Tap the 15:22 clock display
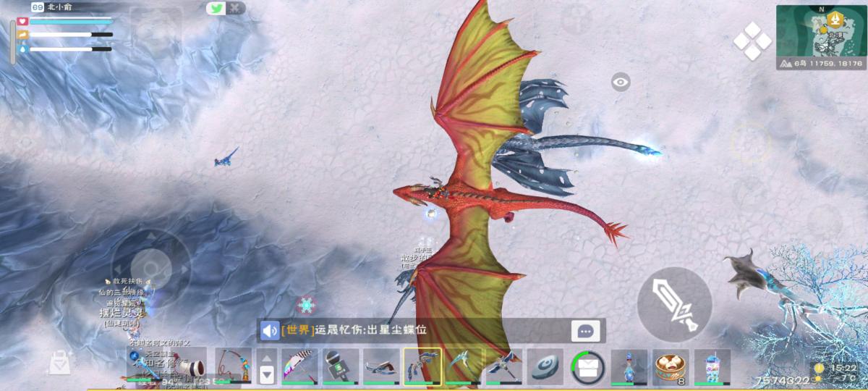 coord(843,369)
